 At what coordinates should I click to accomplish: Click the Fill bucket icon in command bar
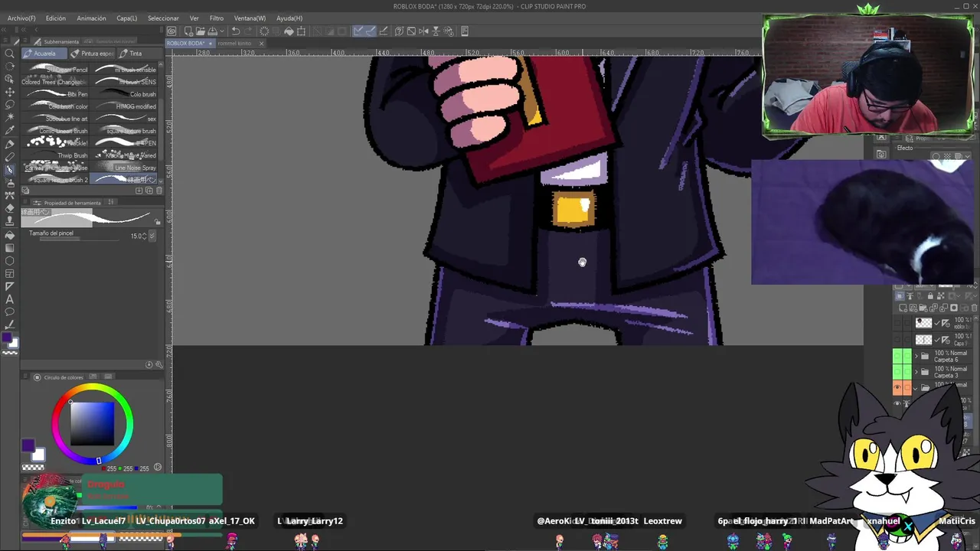coord(289,31)
